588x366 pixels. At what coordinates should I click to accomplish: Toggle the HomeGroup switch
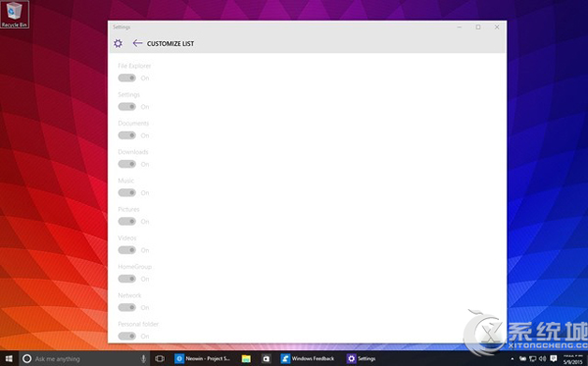(x=126, y=279)
